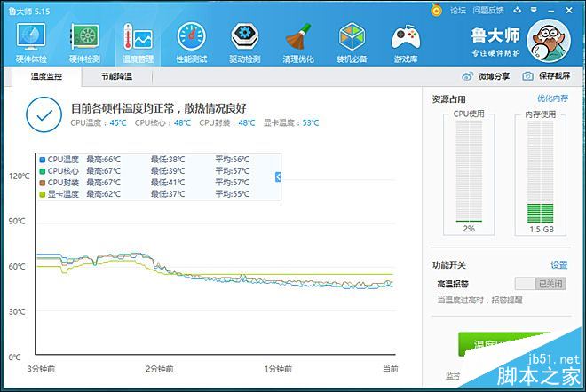Click the 内存使用 memory usage meter
The image size is (586, 392).
(541, 171)
